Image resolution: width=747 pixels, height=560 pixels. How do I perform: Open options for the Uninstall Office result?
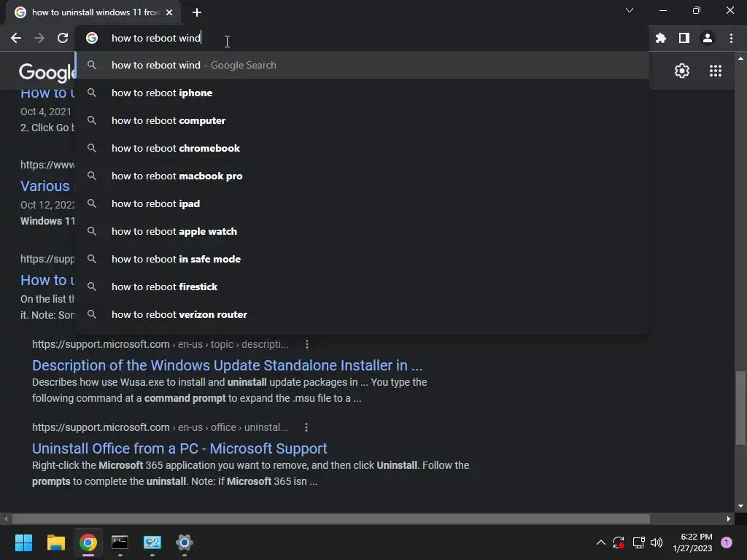[306, 427]
